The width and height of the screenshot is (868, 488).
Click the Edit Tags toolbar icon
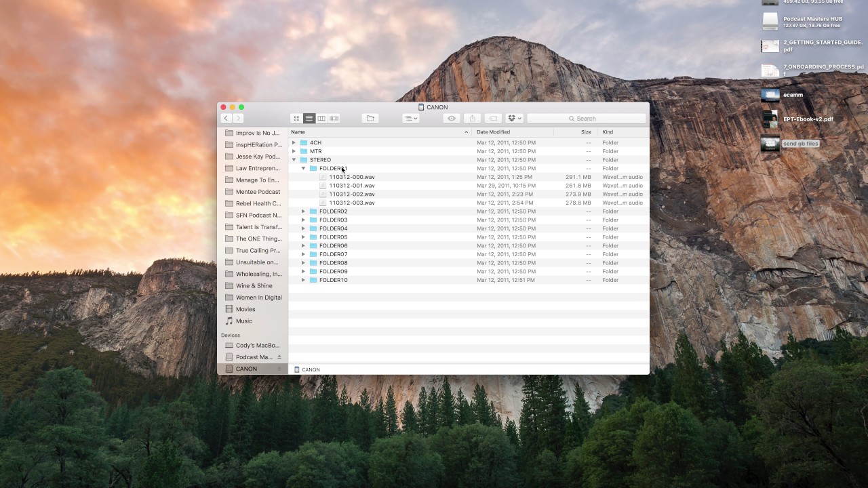[493, 119]
